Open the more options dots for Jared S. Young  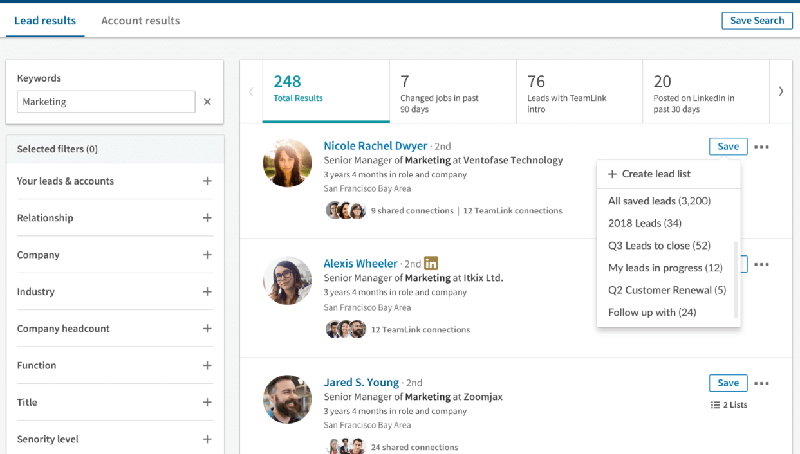pos(761,383)
